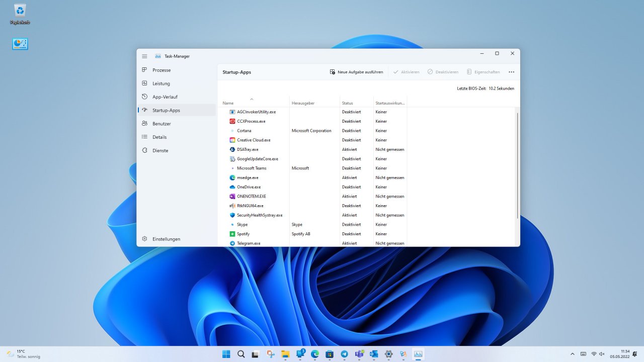Click the muted volume tray icon
Screen dimensions: 644x362
pos(602,354)
